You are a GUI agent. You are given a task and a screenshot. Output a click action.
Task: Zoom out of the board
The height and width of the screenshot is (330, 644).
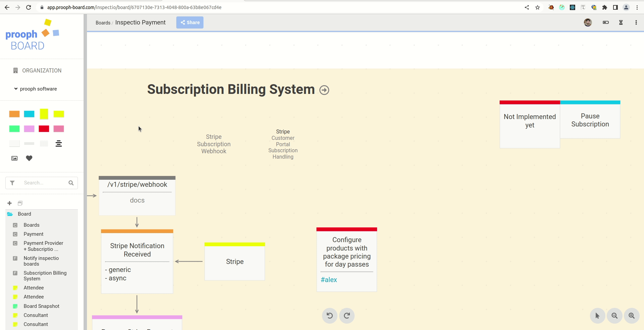(x=614, y=316)
